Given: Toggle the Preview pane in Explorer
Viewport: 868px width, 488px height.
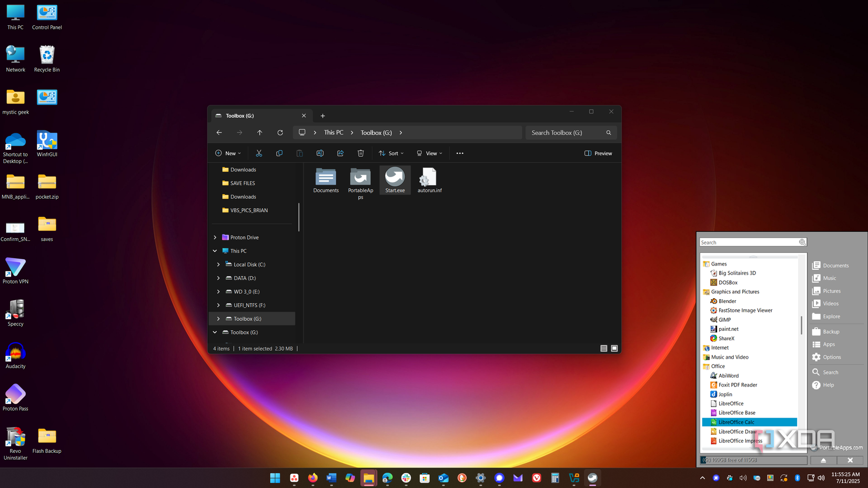Looking at the screenshot, I should pos(599,153).
